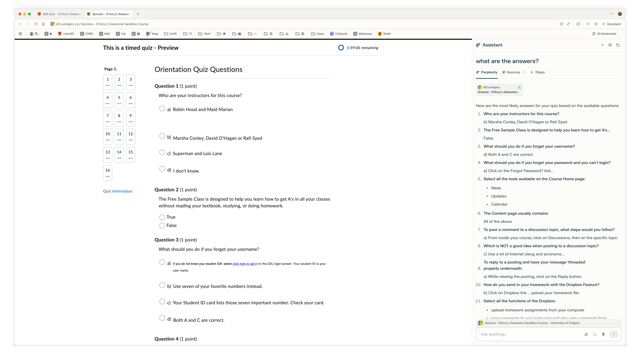Viewport: 640px width, 364px height.
Task: Select d) Both A and C are correct
Action: 162,318
